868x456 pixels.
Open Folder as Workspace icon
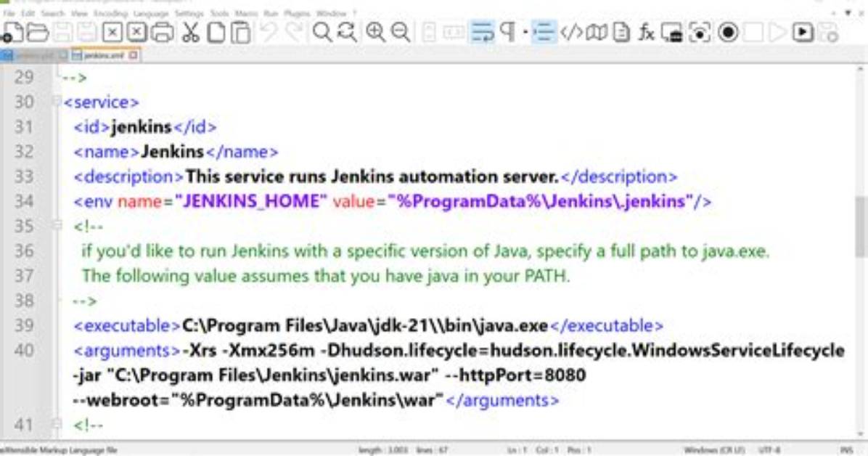coord(672,33)
